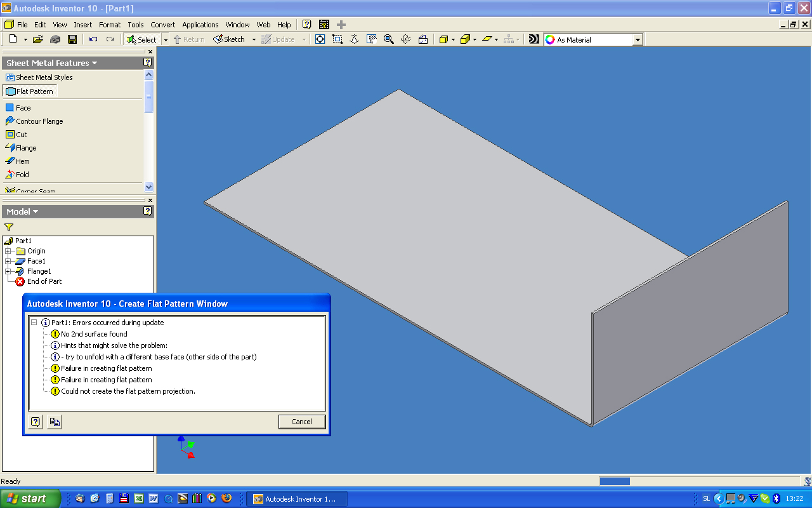This screenshot has height=508, width=812.
Task: Click the orthographic camera cube icon
Action: tap(465, 39)
